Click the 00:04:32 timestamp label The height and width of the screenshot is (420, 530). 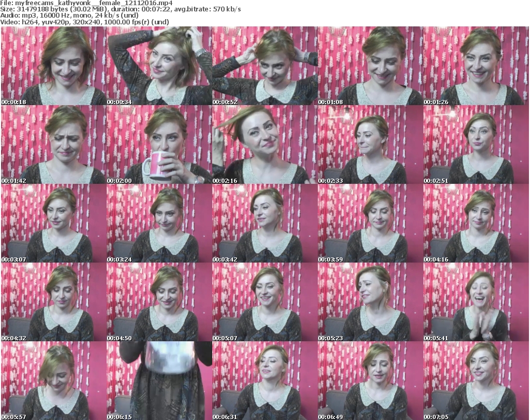(12, 338)
